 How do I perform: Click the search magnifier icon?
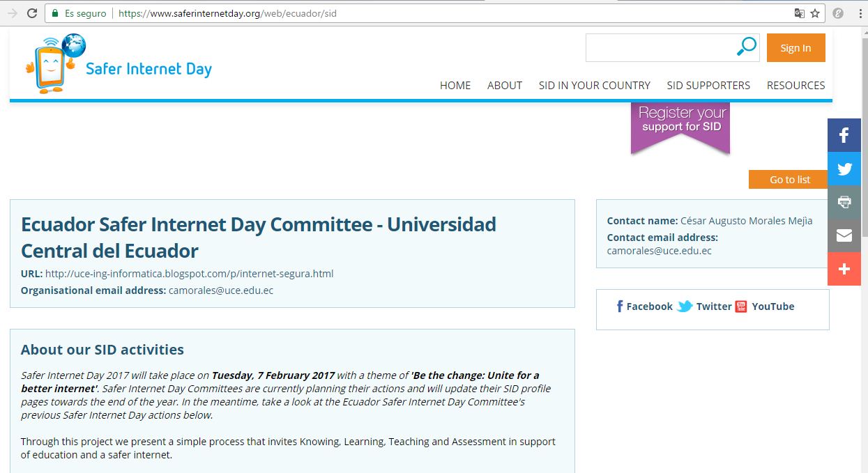click(747, 47)
